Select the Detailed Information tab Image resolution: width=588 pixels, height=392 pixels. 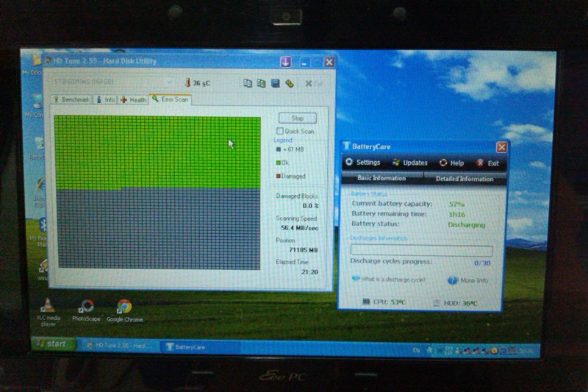[465, 178]
